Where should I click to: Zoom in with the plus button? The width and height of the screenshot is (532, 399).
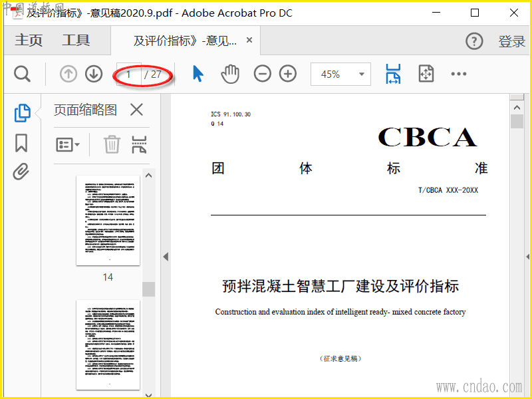click(288, 74)
